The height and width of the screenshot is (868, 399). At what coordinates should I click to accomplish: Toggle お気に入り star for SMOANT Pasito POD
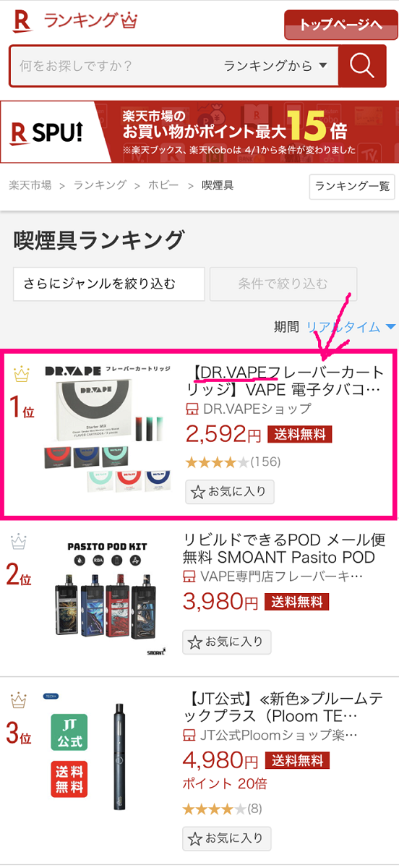pyautogui.click(x=195, y=642)
